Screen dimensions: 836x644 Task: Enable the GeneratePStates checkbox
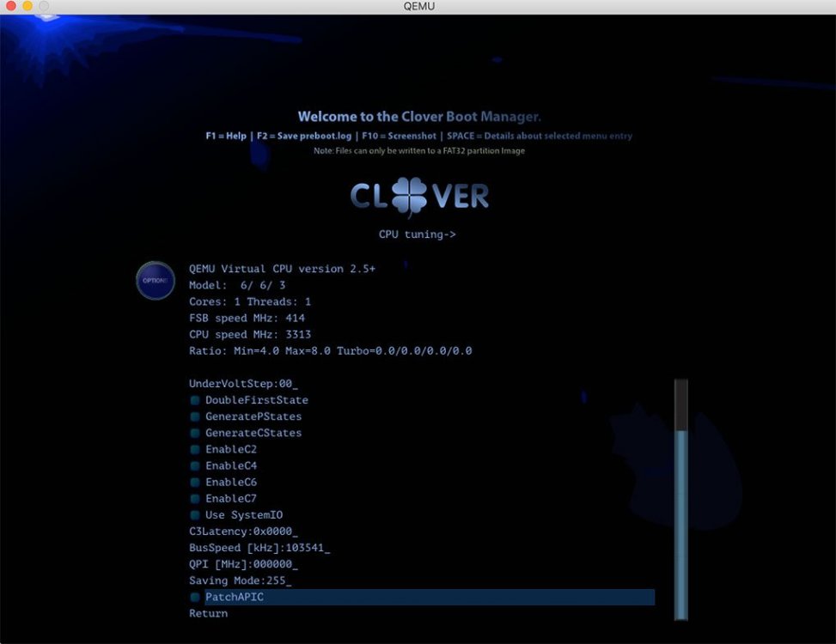[195, 416]
